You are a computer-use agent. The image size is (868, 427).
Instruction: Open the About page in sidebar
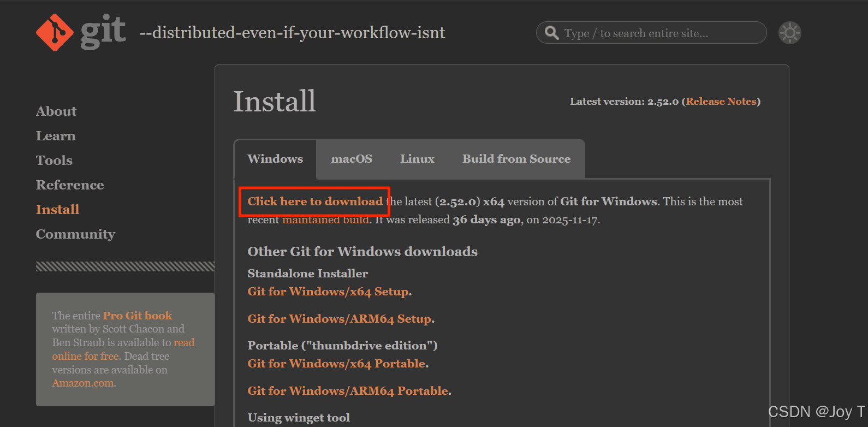point(56,111)
